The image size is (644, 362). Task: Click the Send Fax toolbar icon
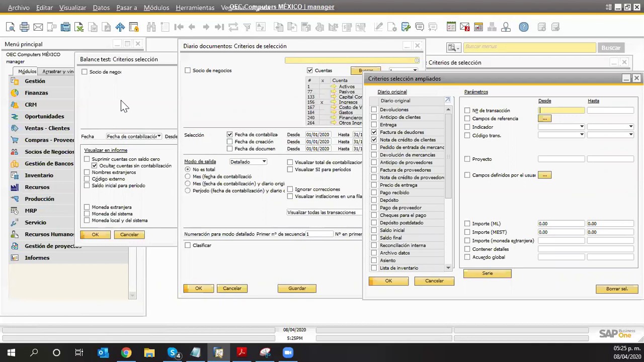[65, 27]
